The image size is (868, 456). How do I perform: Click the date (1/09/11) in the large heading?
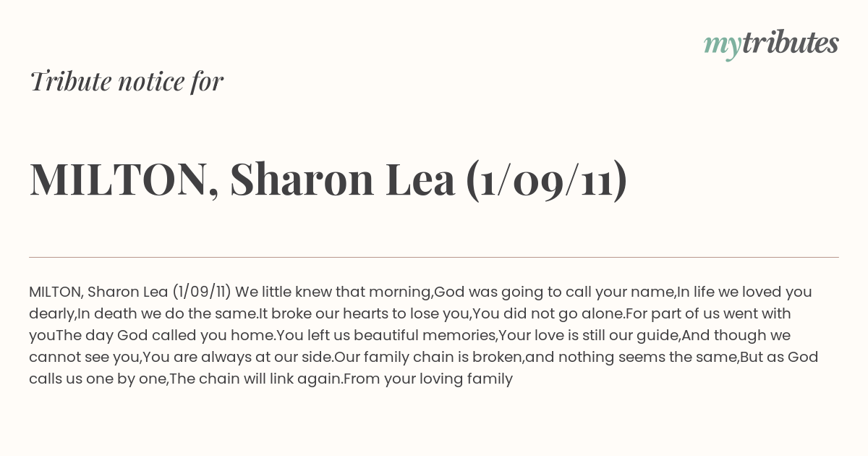(547, 180)
